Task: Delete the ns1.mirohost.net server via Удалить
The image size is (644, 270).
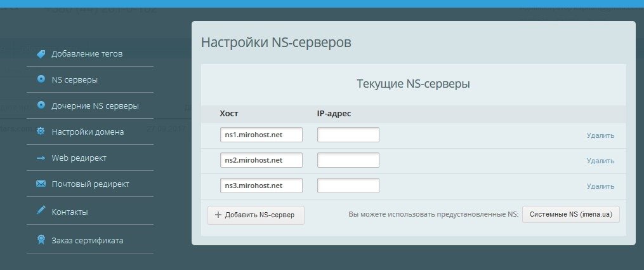Action: point(600,135)
